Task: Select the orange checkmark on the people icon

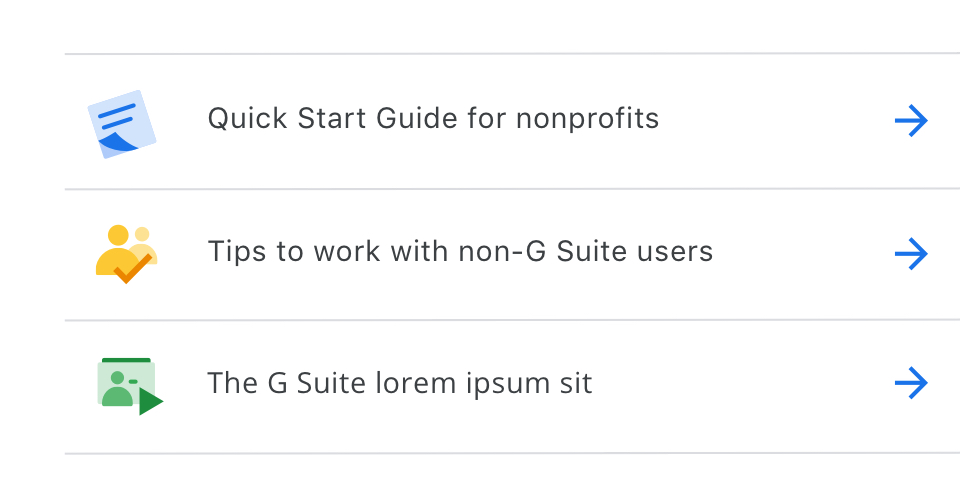Action: click(132, 269)
